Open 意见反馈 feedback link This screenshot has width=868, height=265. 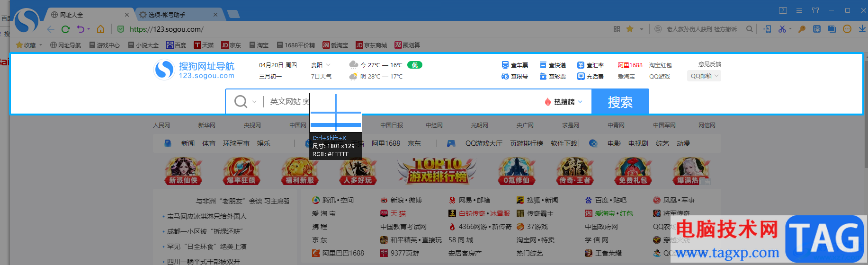pyautogui.click(x=710, y=64)
